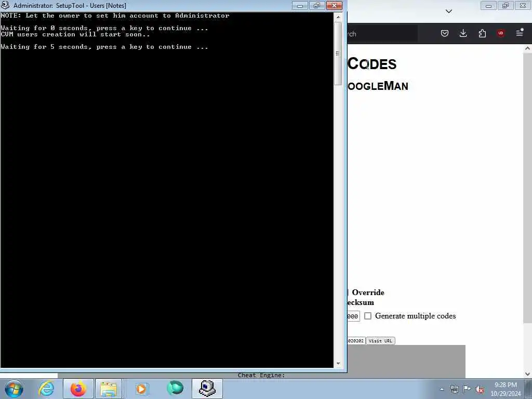Viewport: 532px width, 399px height.
Task: Click the code field ending in 020202
Action: [x=356, y=341]
